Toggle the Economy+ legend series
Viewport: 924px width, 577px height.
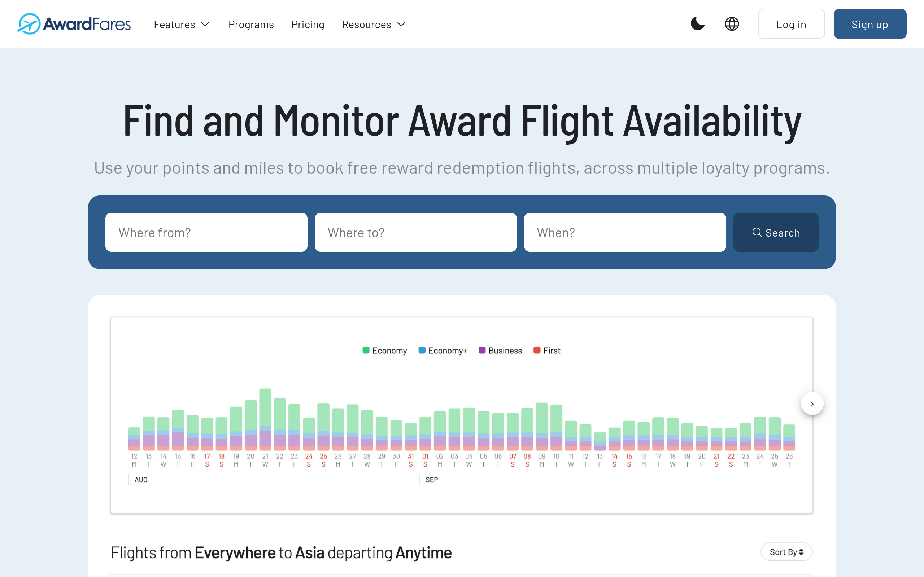(443, 350)
